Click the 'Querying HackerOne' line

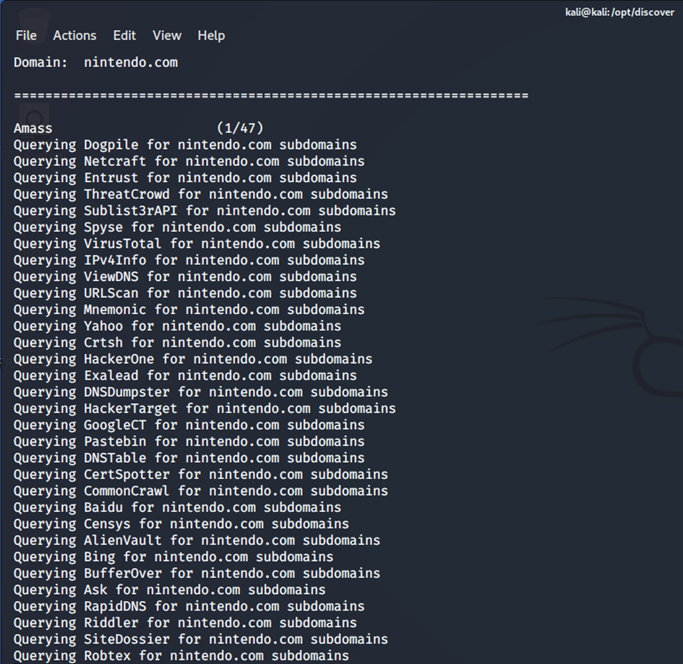pos(193,360)
